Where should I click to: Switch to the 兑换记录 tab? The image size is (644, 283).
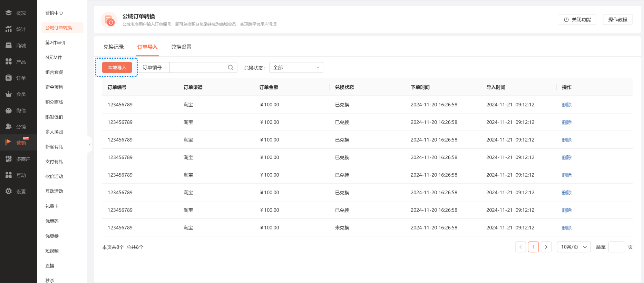pos(114,47)
